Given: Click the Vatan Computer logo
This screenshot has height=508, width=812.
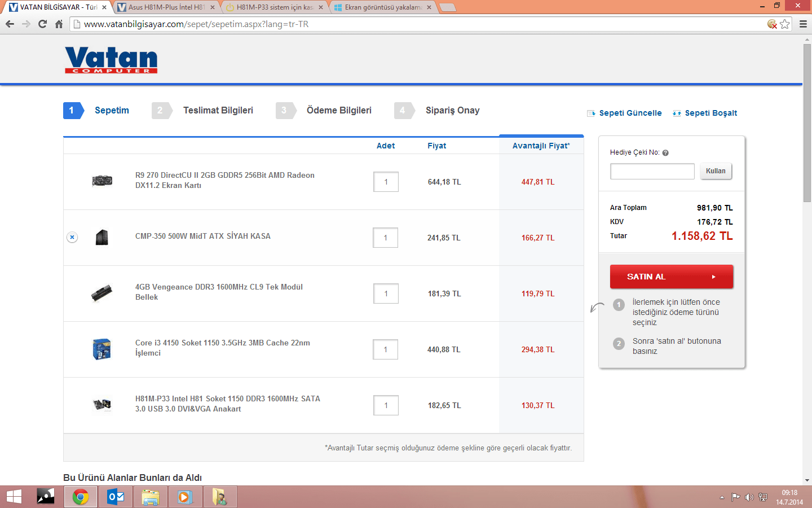Looking at the screenshot, I should (x=111, y=60).
